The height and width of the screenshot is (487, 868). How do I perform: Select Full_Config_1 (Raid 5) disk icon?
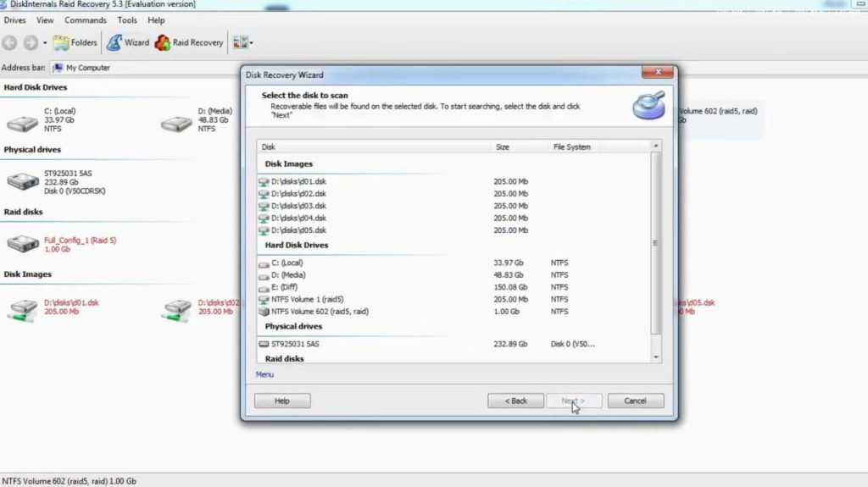[23, 244]
